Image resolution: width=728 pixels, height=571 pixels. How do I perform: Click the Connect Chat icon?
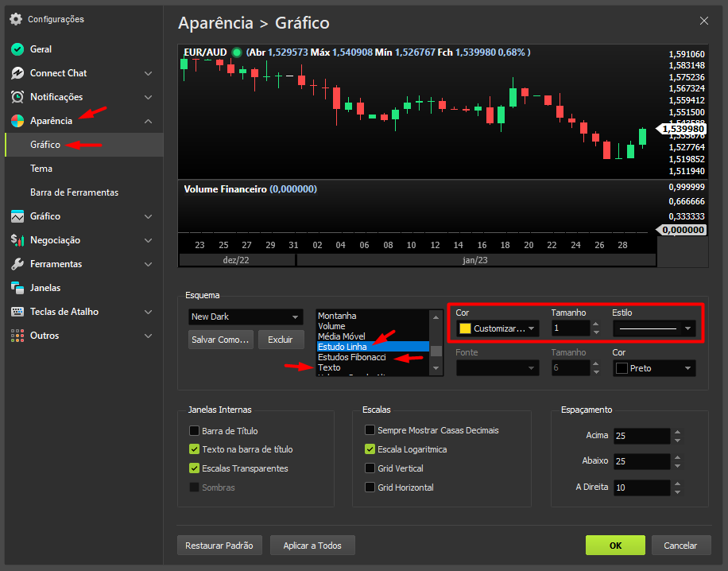17,73
